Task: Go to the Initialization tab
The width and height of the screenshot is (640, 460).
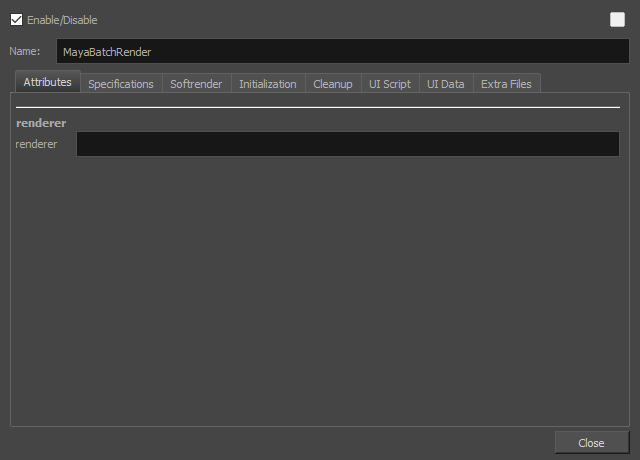Action: pos(268,84)
